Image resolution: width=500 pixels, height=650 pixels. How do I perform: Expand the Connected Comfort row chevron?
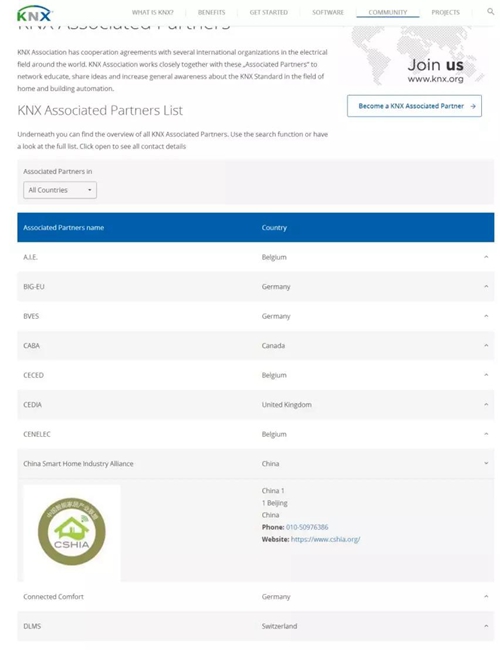[x=486, y=597]
